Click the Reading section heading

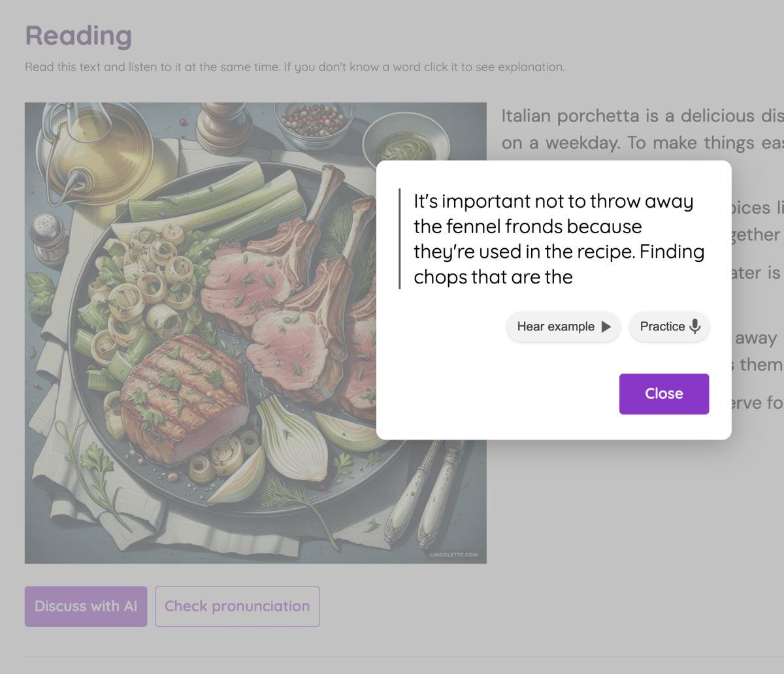[x=78, y=36]
